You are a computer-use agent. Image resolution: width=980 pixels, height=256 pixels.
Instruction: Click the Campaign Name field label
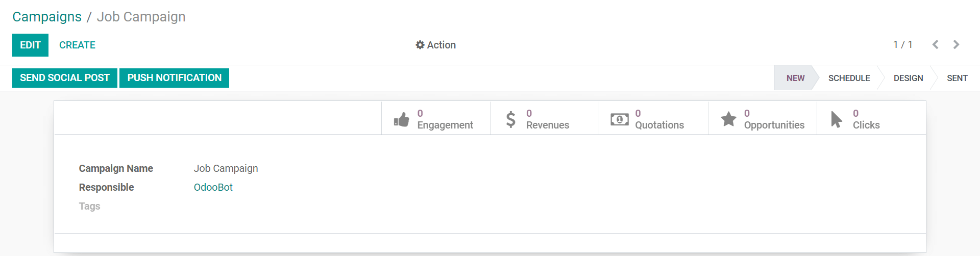pyautogui.click(x=116, y=168)
